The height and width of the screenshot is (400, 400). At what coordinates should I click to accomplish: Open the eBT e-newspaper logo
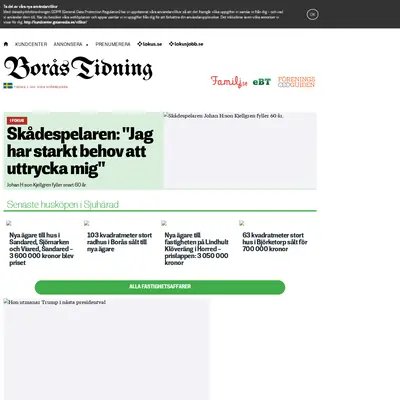pos(262,82)
